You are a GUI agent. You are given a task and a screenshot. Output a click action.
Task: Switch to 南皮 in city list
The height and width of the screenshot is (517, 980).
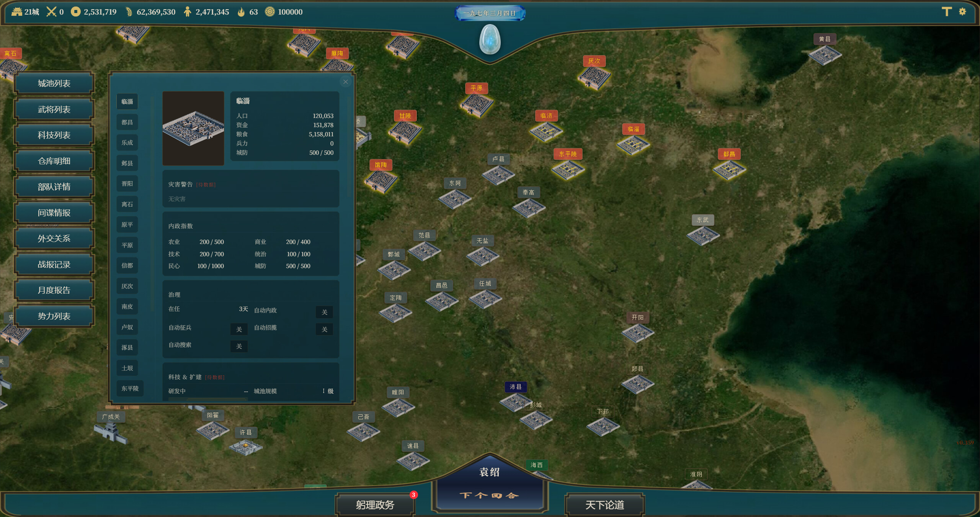[x=127, y=306]
